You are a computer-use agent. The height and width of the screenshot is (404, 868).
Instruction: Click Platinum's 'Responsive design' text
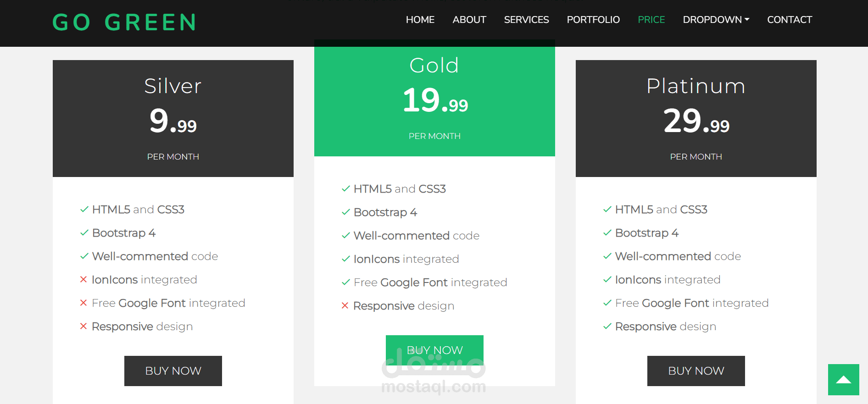(666, 327)
